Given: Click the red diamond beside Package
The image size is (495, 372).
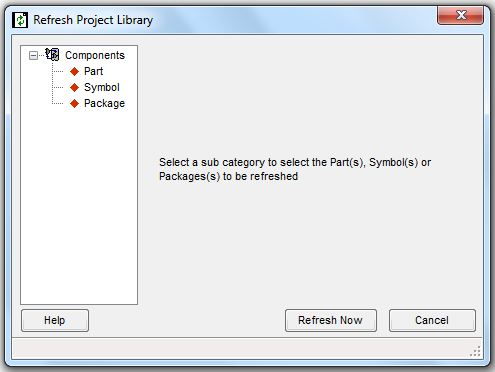Looking at the screenshot, I should [x=75, y=103].
